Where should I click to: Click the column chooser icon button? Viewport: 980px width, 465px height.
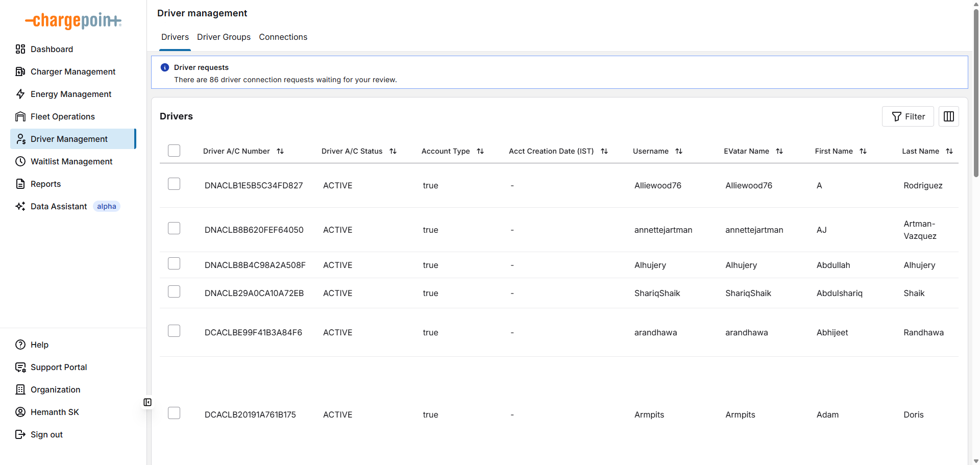coord(948,116)
